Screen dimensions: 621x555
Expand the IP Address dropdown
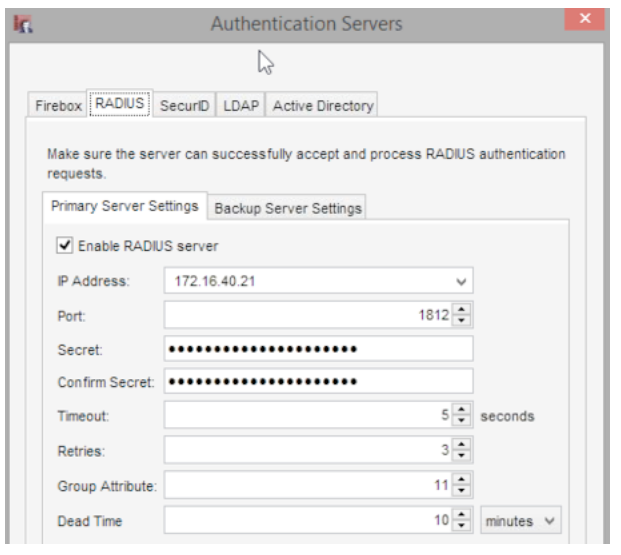(461, 283)
